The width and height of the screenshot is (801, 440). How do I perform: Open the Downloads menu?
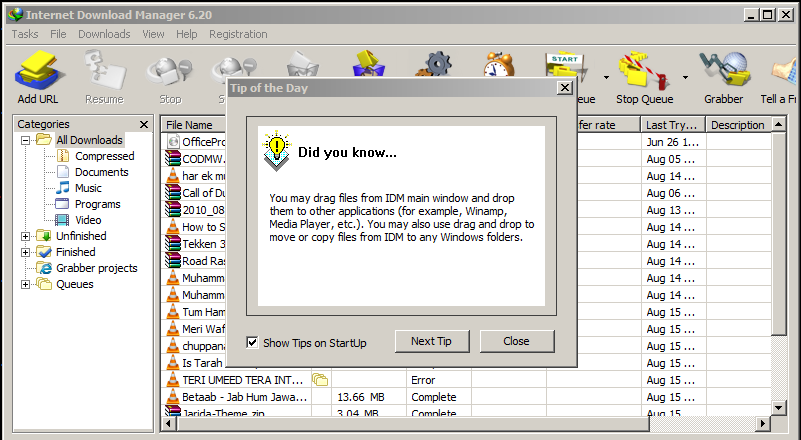point(104,34)
